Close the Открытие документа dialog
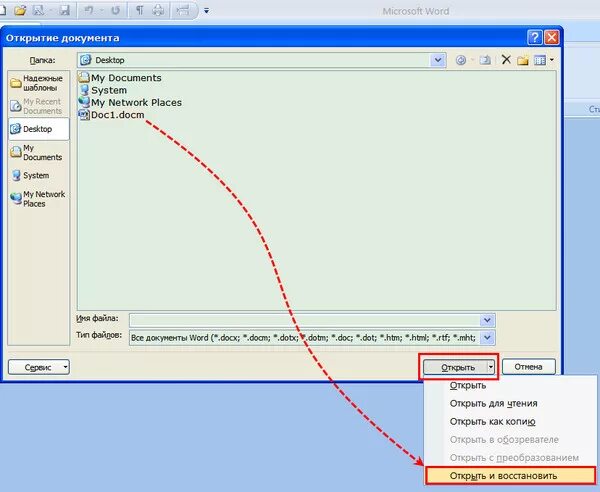Image resolution: width=600 pixels, height=492 pixels. (551, 37)
